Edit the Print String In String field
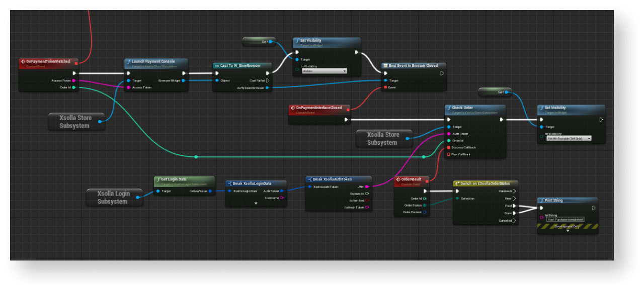This screenshot has height=291, width=644. [566, 220]
